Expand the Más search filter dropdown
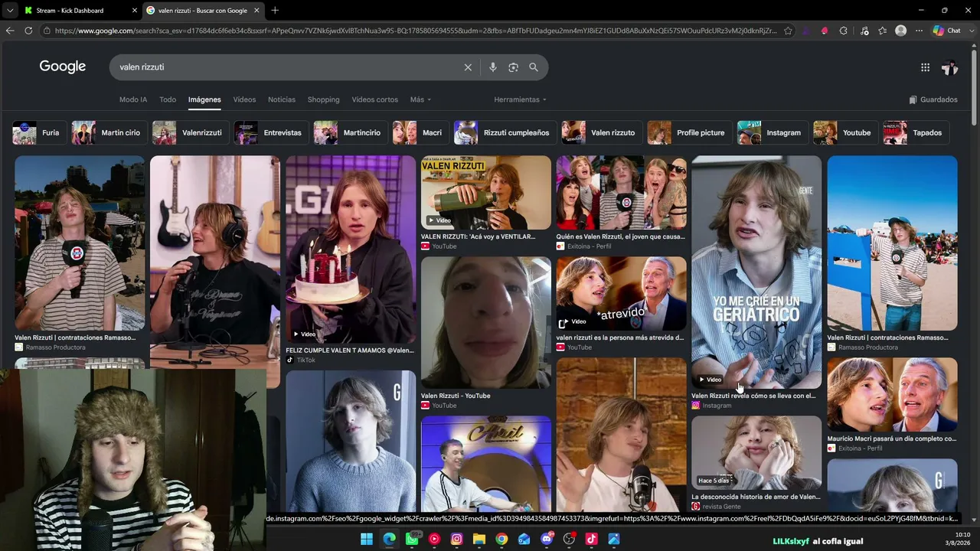 coord(420,99)
